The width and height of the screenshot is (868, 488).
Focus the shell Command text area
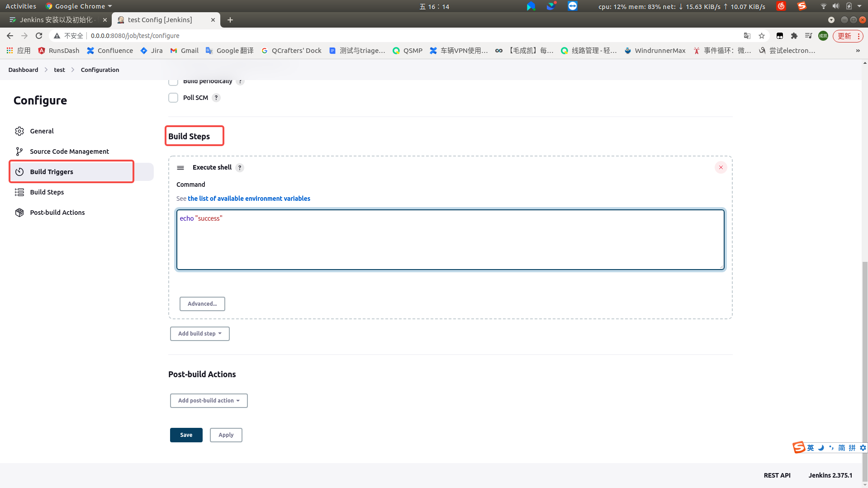450,240
